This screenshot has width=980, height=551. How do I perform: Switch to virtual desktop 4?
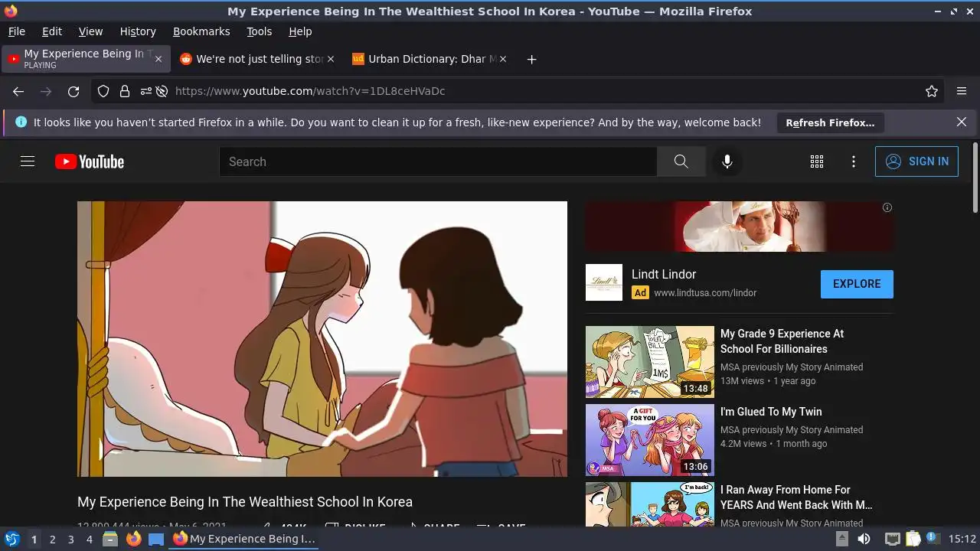89,540
